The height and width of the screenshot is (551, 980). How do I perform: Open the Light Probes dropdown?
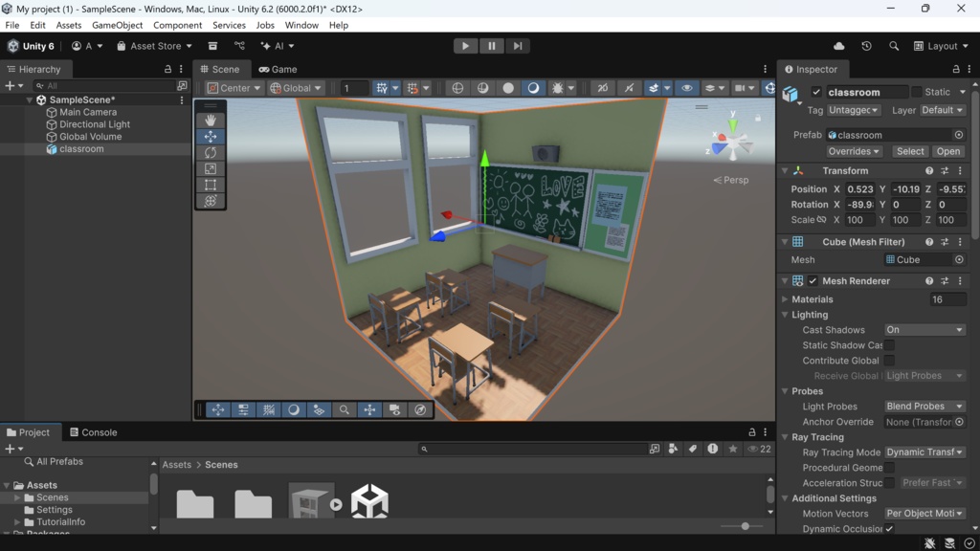pyautogui.click(x=924, y=406)
